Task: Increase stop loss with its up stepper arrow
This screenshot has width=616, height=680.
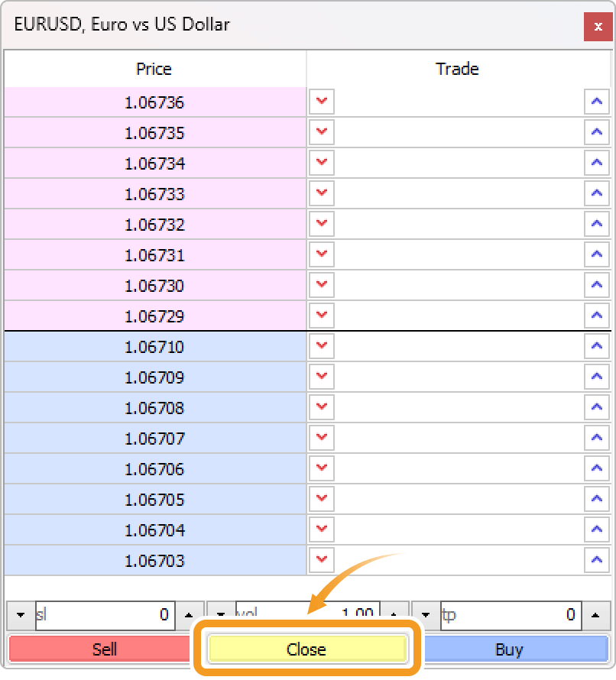Action: [x=186, y=615]
